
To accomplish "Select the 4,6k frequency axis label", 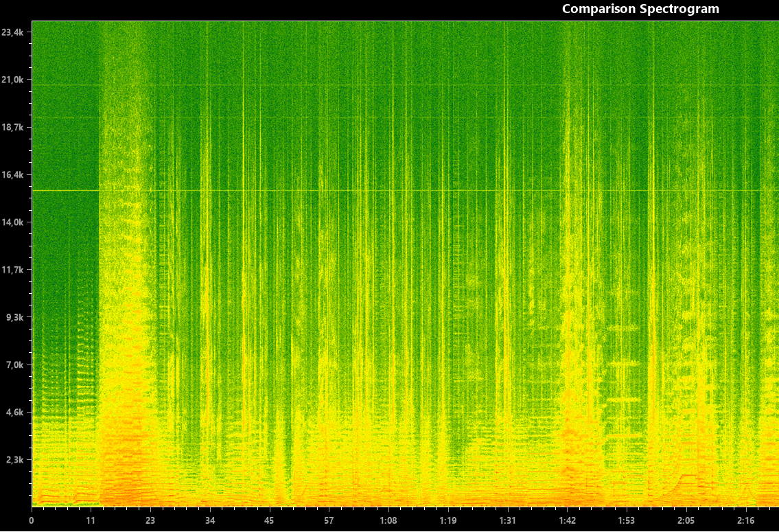I will click(15, 413).
